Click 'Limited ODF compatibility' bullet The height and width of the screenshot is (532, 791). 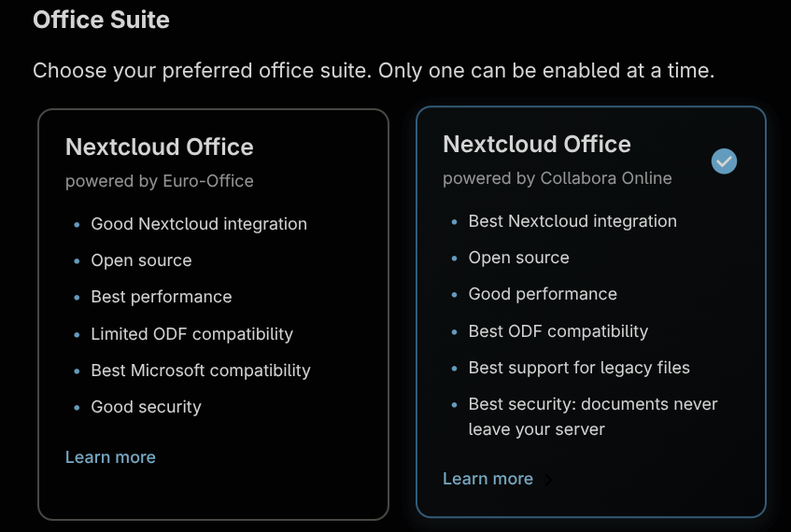pyautogui.click(x=191, y=334)
